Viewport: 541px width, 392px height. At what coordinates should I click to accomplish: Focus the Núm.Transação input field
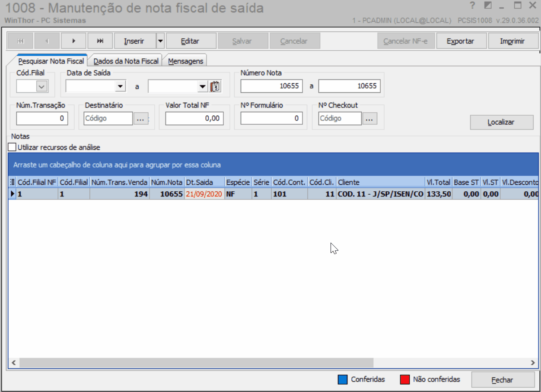coord(42,118)
